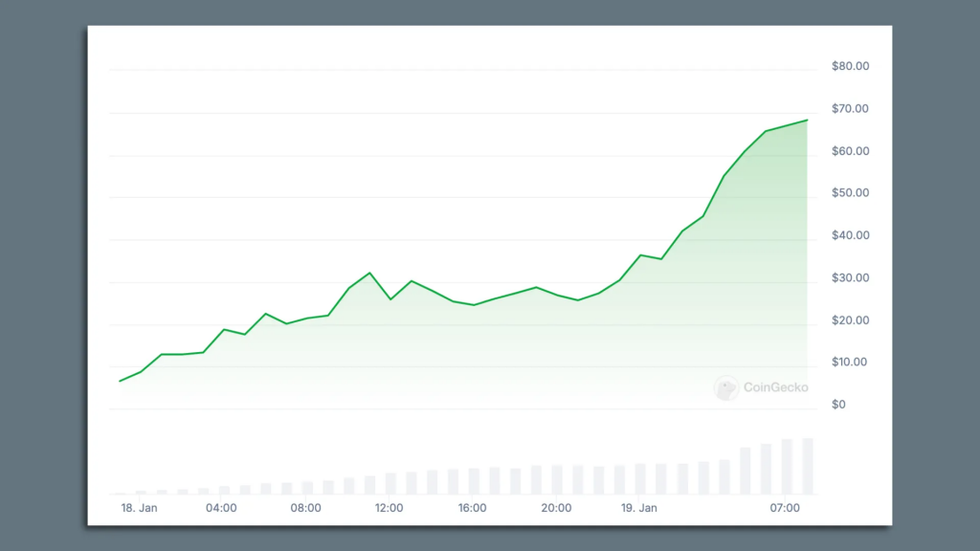980x551 pixels.
Task: Click the 18. Jan date label
Action: pyautogui.click(x=139, y=508)
